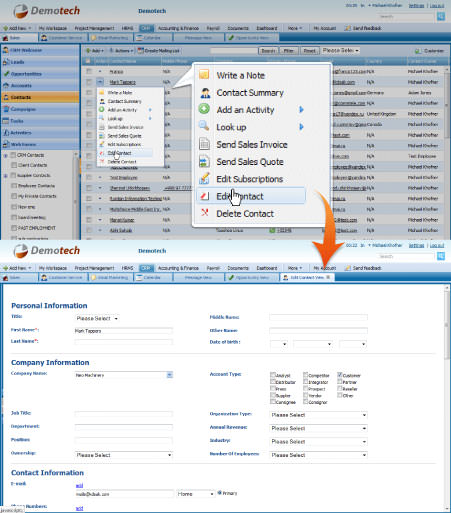This screenshot has height=513, width=451.
Task: Switch to Calendar subtab in Edit Contact screen
Action: point(152,277)
